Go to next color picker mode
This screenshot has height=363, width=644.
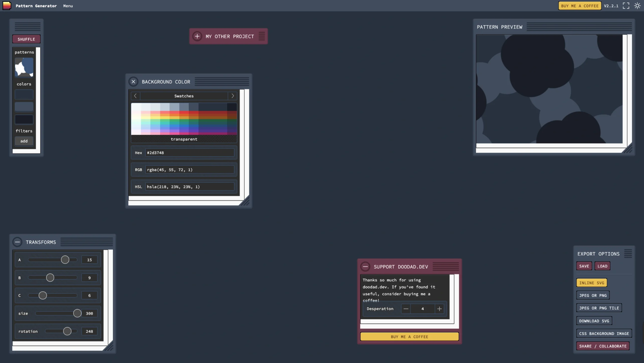pos(232,96)
